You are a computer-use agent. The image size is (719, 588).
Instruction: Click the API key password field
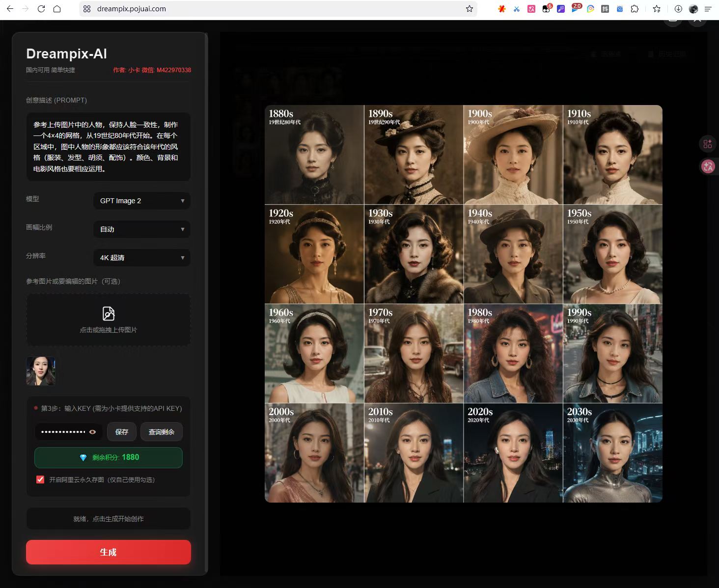click(x=69, y=432)
